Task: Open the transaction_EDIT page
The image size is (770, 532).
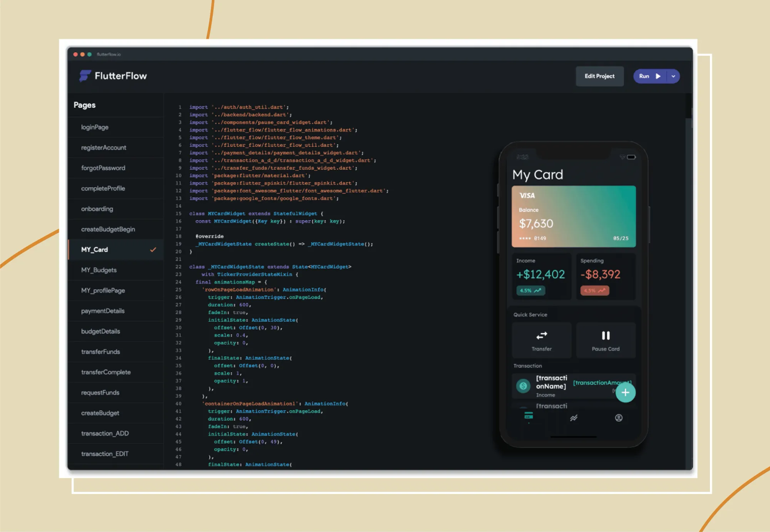Action: (115, 454)
